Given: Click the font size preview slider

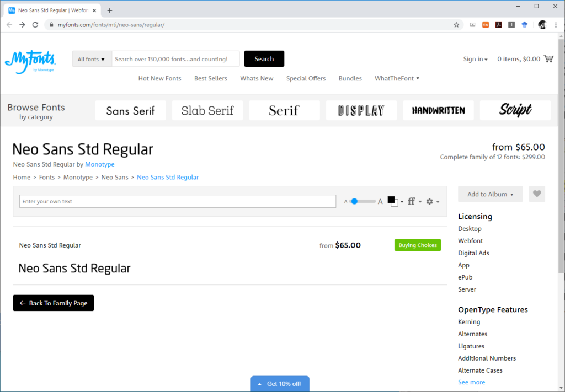Looking at the screenshot, I should (364, 202).
